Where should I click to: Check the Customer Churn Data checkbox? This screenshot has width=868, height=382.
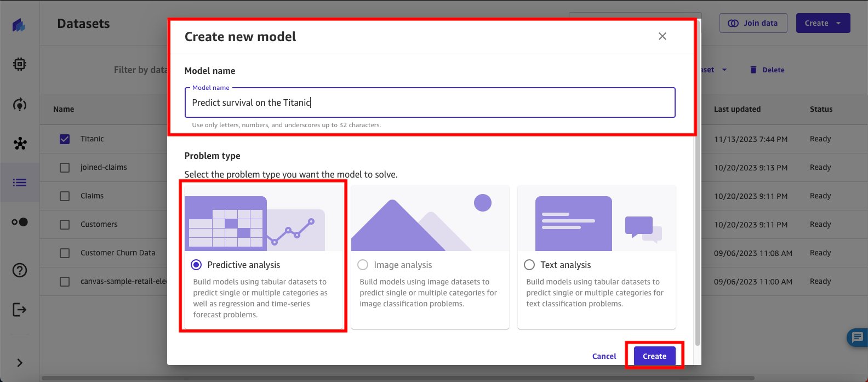[65, 253]
